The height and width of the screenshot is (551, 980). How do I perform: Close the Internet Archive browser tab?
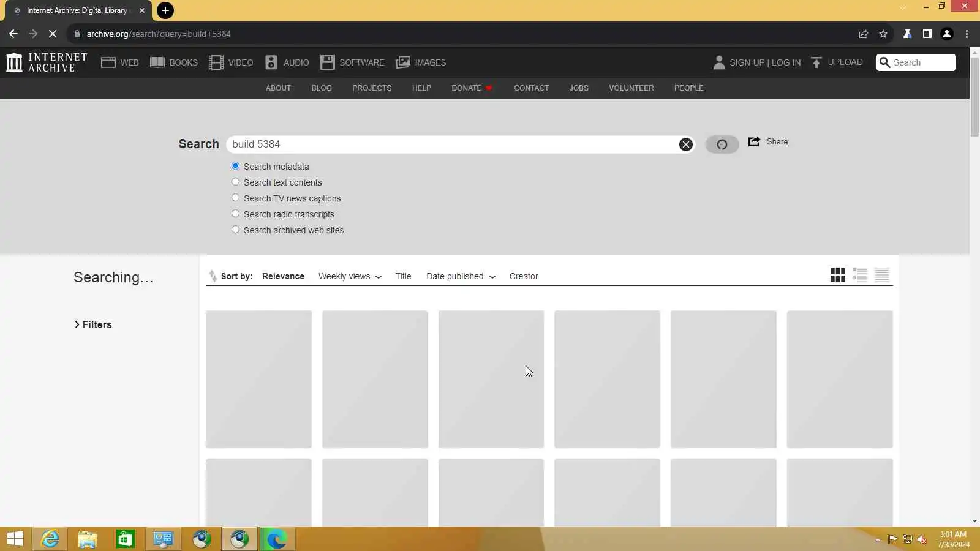[142, 10]
